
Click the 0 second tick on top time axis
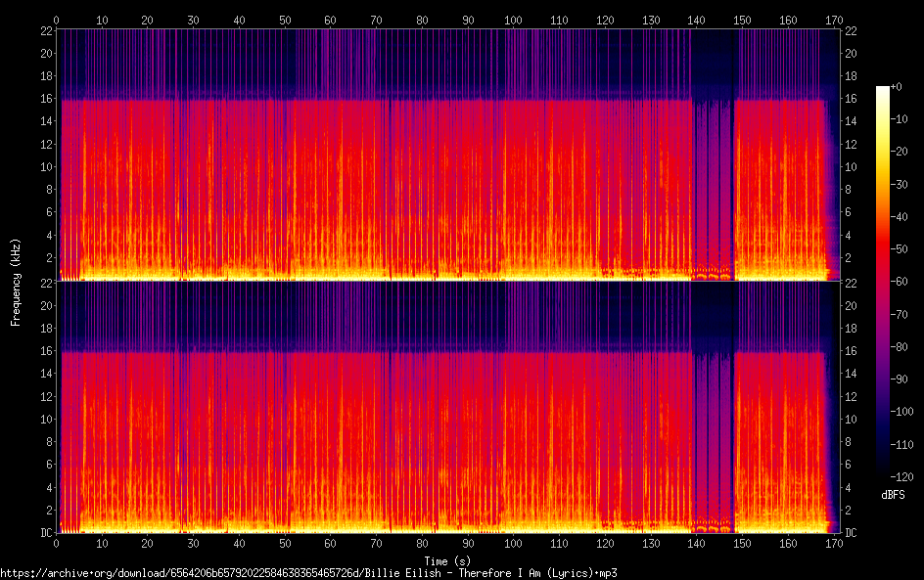[57, 20]
